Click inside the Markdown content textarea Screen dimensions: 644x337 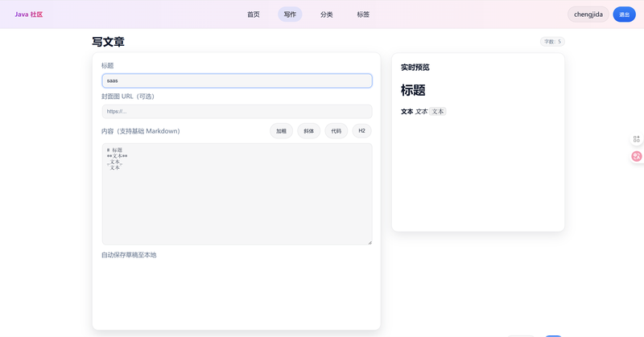(237, 201)
